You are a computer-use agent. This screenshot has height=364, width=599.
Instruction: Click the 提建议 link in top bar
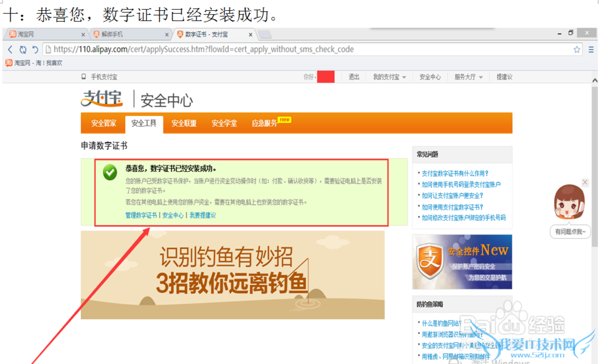click(504, 77)
